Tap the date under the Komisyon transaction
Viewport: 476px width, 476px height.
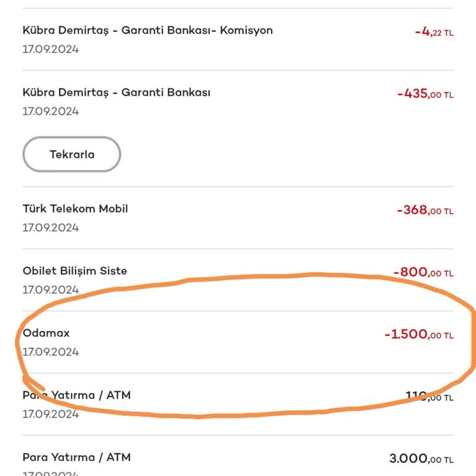pyautogui.click(x=51, y=50)
